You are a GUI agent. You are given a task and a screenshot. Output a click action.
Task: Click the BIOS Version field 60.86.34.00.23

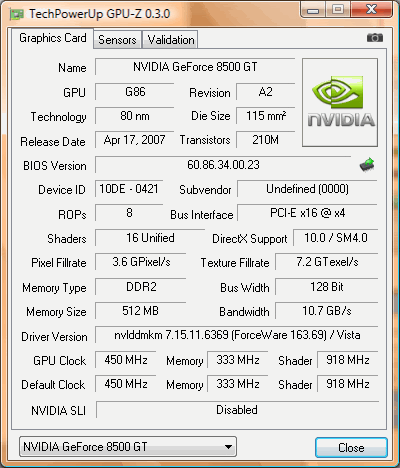coord(223,165)
